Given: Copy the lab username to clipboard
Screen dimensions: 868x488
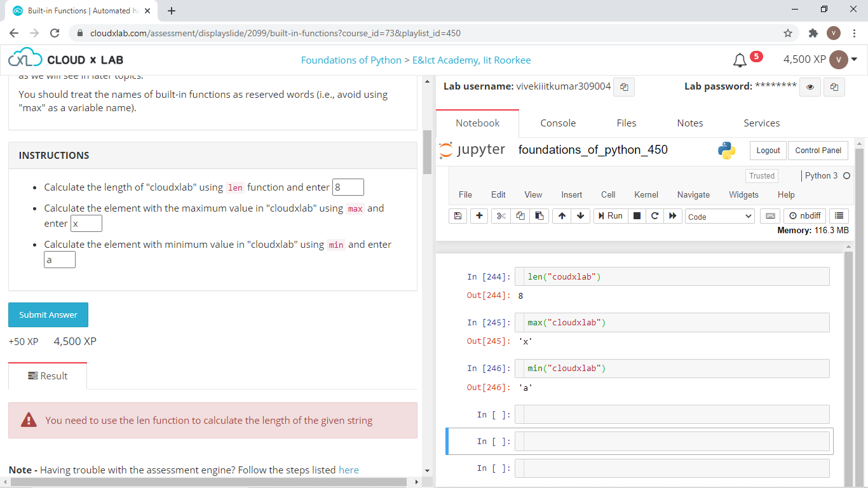Looking at the screenshot, I should click(x=624, y=87).
